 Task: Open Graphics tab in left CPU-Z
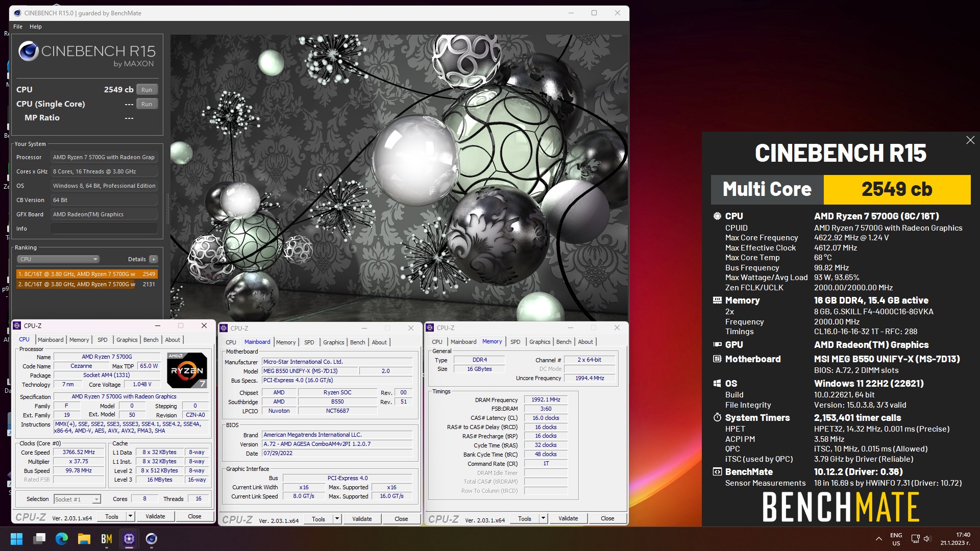[127, 340]
